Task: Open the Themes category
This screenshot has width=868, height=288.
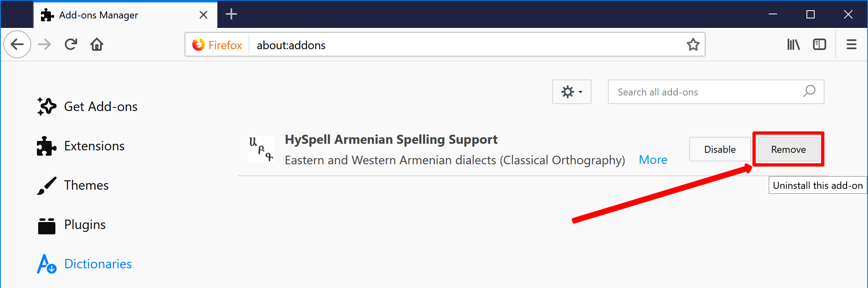Action: pos(73,185)
